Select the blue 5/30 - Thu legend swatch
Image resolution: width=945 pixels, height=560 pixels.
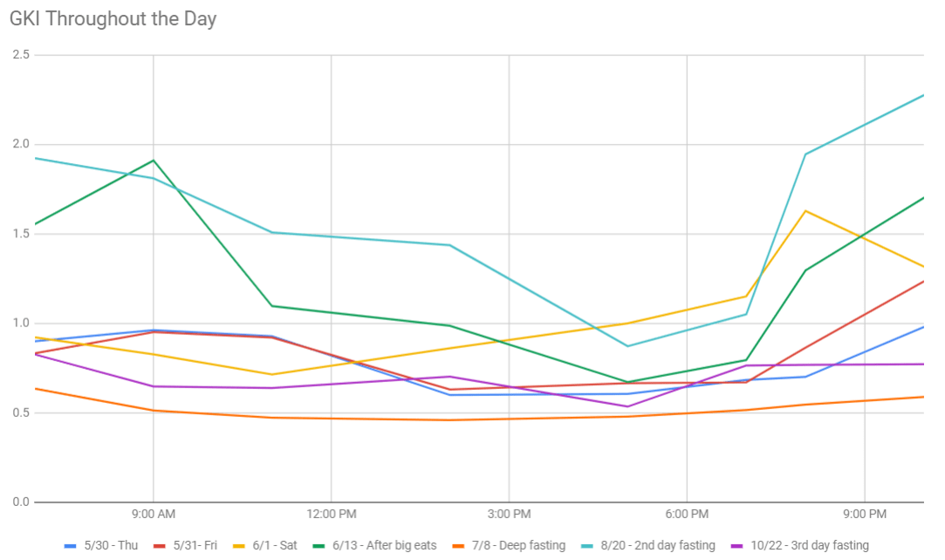pyautogui.click(x=72, y=546)
